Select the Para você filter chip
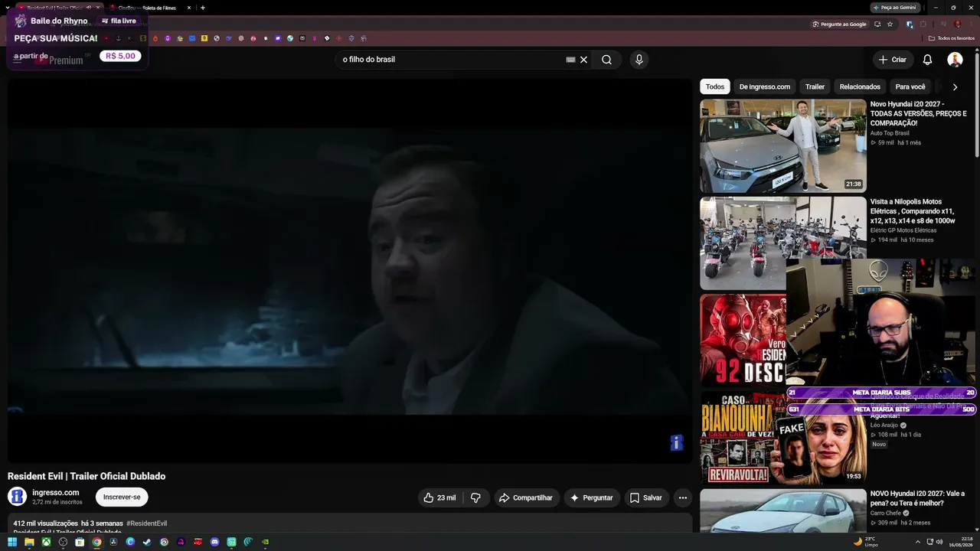Viewport: 980px width, 551px height. 910,86
